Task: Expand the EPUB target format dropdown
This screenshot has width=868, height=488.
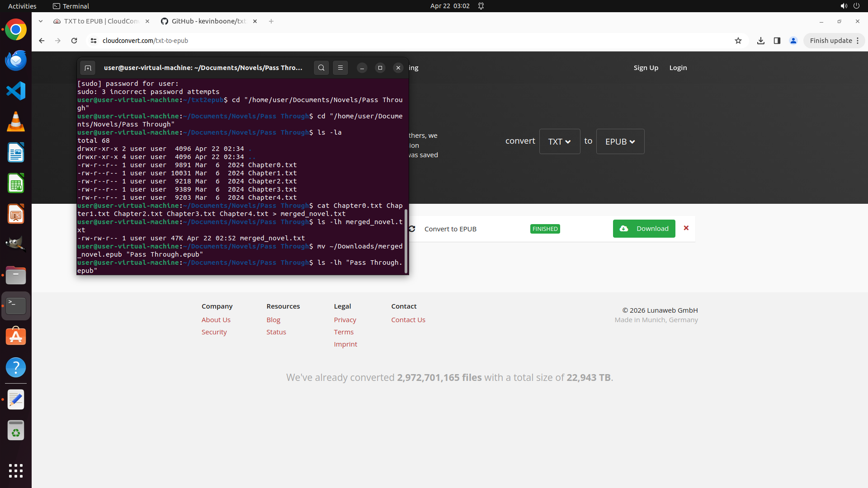Action: coord(620,141)
